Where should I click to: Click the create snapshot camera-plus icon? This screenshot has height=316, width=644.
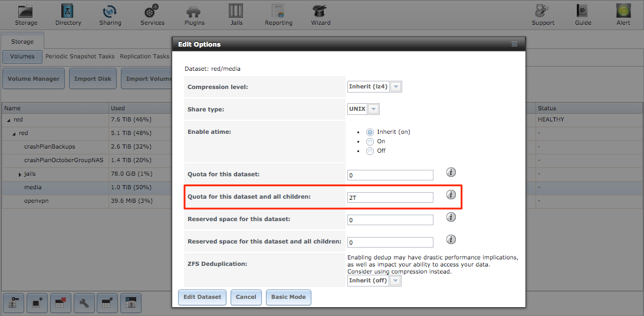pyautogui.click(x=37, y=303)
